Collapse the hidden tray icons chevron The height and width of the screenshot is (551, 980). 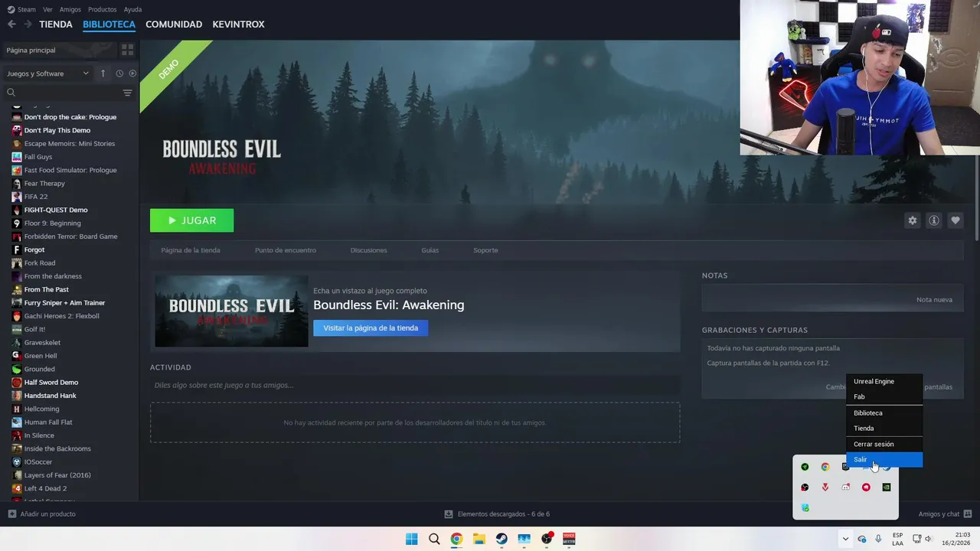[845, 539]
